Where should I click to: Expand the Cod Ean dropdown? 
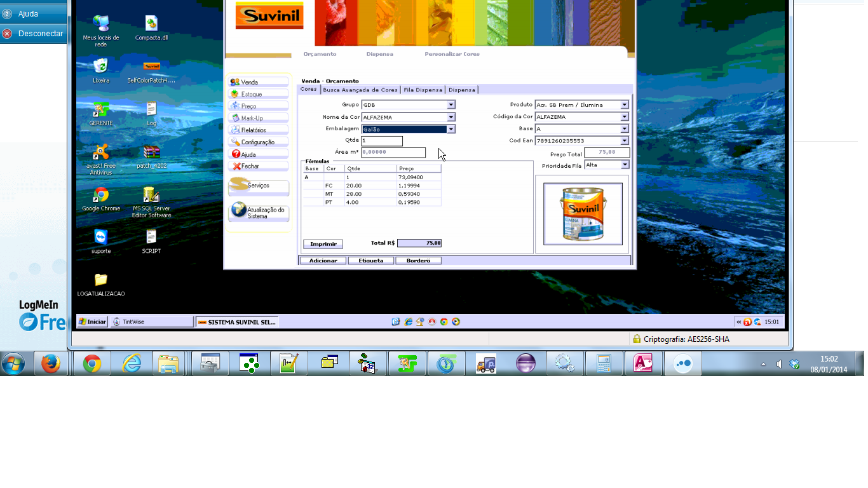coord(625,141)
